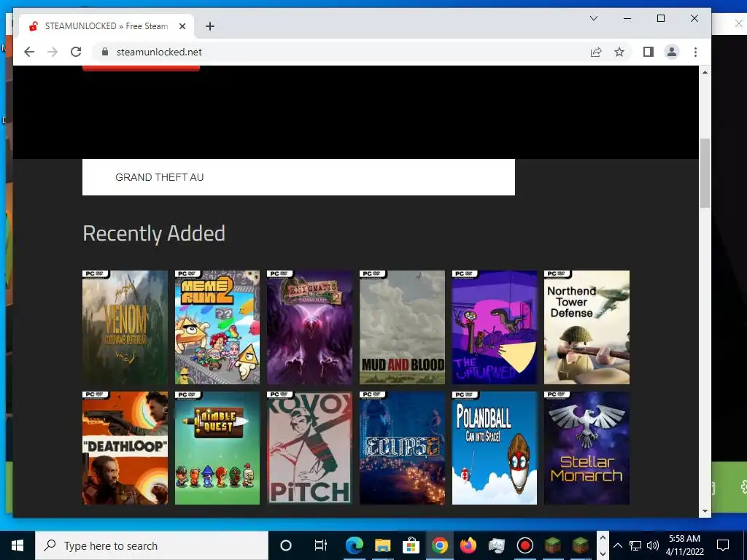The height and width of the screenshot is (560, 747).
Task: Click the forward navigation arrow
Action: pos(53,52)
